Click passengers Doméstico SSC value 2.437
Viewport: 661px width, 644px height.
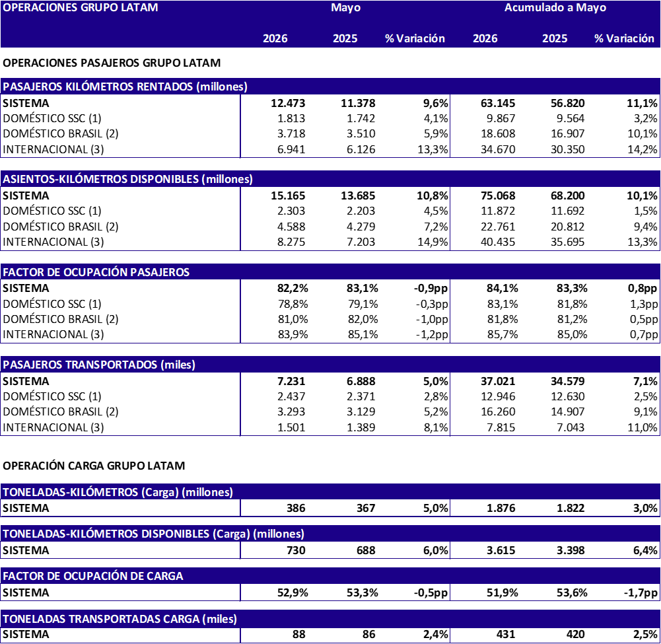click(291, 396)
